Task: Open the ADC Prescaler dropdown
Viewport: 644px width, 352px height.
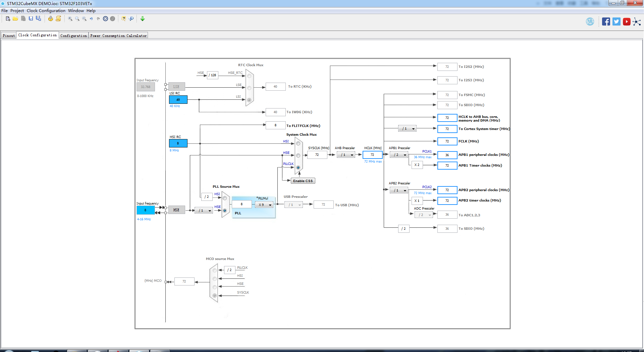Action: (x=424, y=215)
